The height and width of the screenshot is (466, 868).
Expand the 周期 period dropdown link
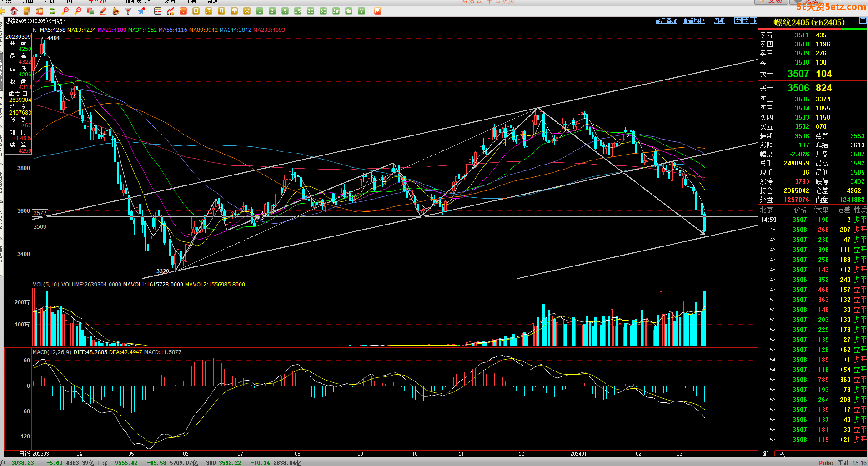(719, 21)
